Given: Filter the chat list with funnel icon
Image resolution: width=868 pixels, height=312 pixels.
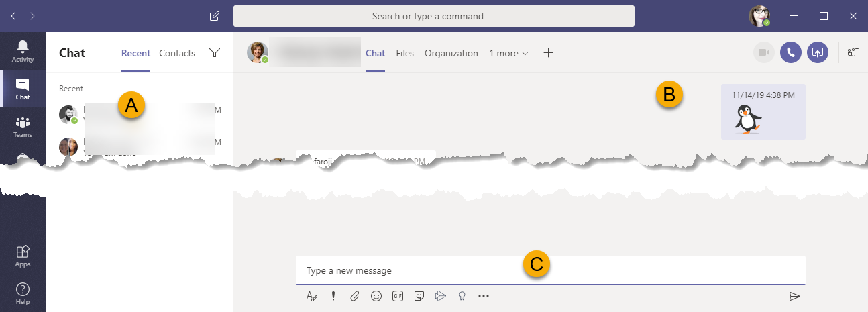Looking at the screenshot, I should 215,52.
